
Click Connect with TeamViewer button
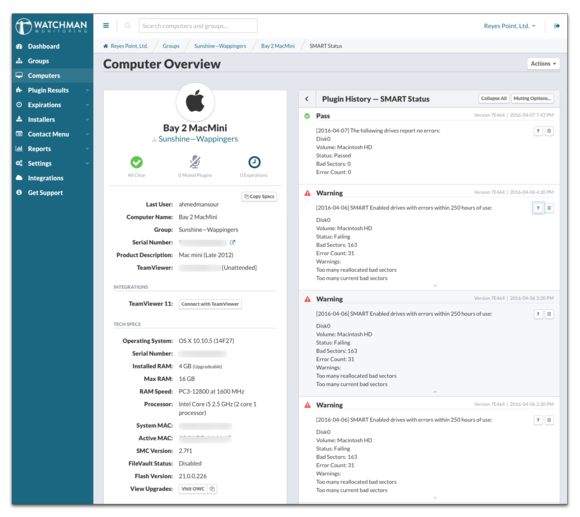point(210,304)
